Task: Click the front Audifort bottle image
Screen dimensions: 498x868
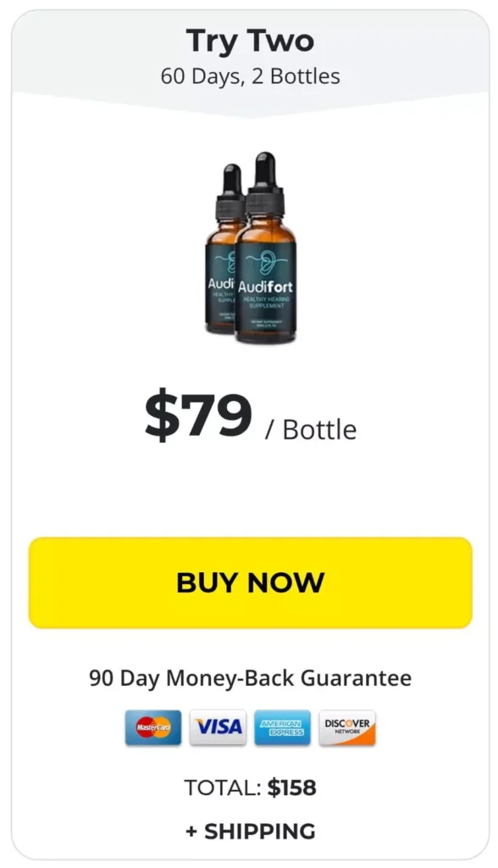Action: [265, 249]
